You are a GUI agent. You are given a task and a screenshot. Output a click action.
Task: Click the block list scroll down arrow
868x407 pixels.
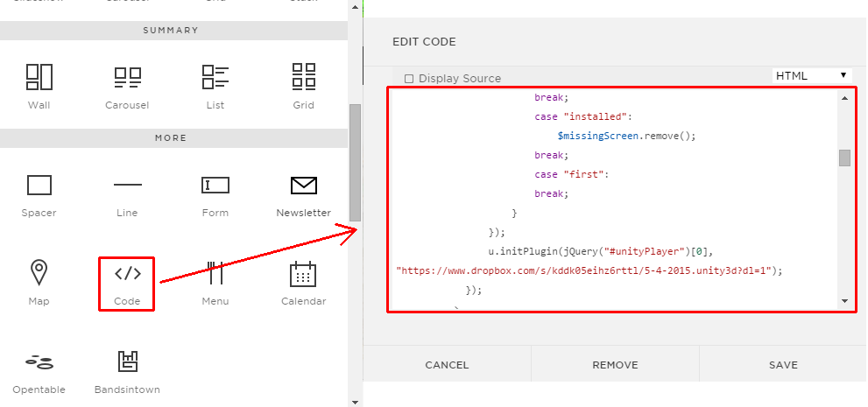356,402
